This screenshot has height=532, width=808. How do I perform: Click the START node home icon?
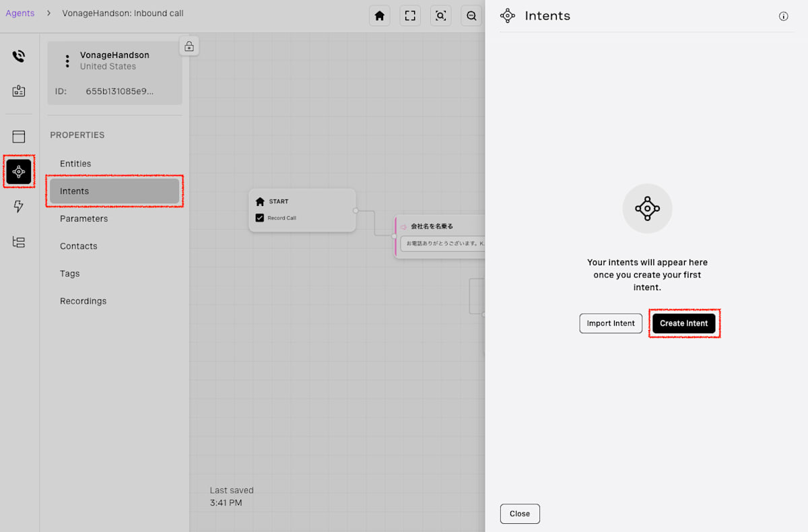(260, 201)
